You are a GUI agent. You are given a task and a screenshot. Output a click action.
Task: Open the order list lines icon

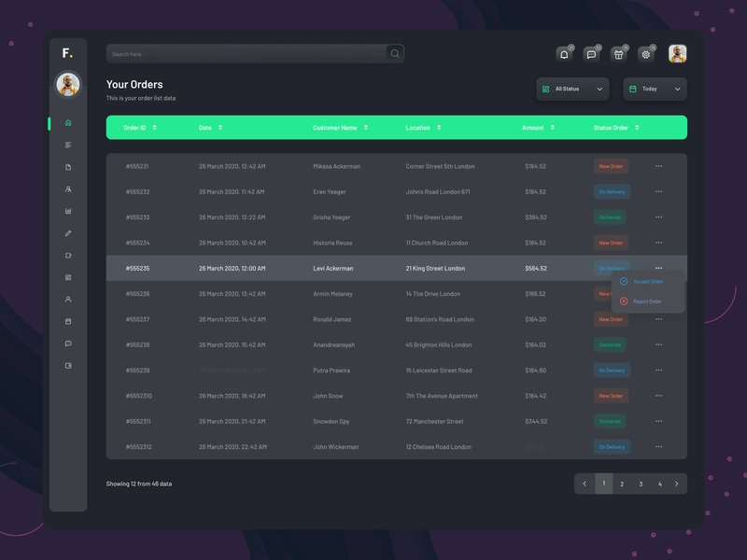click(68, 145)
